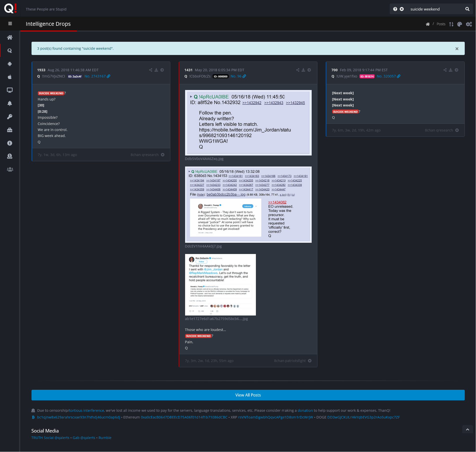This screenshot has height=452, width=476.
Task: Follow the tortious interference link
Action: (x=87, y=410)
